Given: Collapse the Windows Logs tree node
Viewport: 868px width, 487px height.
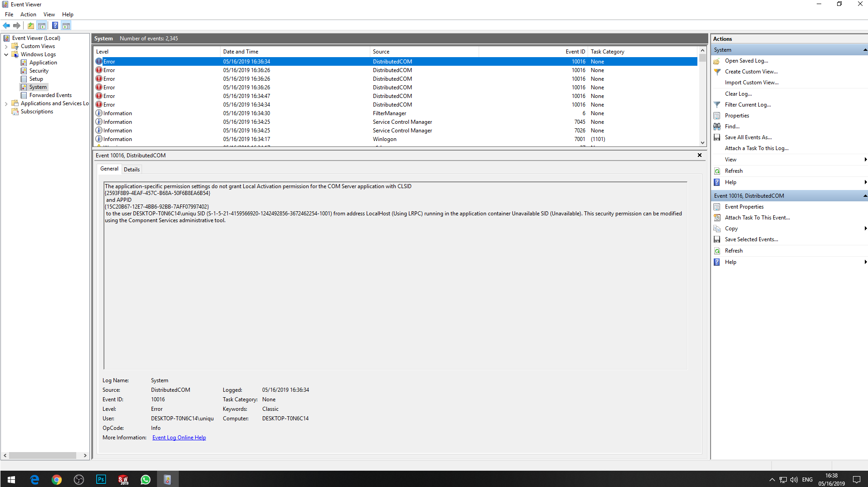Looking at the screenshot, I should [6, 54].
